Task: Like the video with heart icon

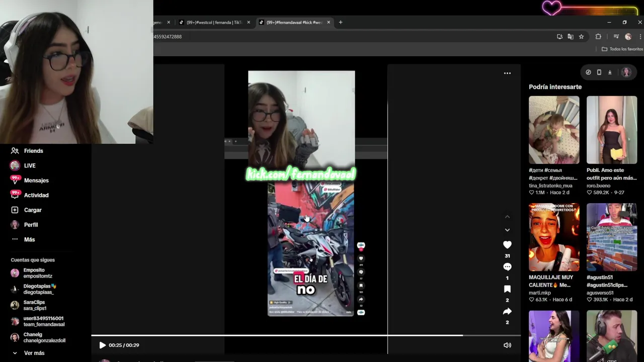Action: pos(507,245)
